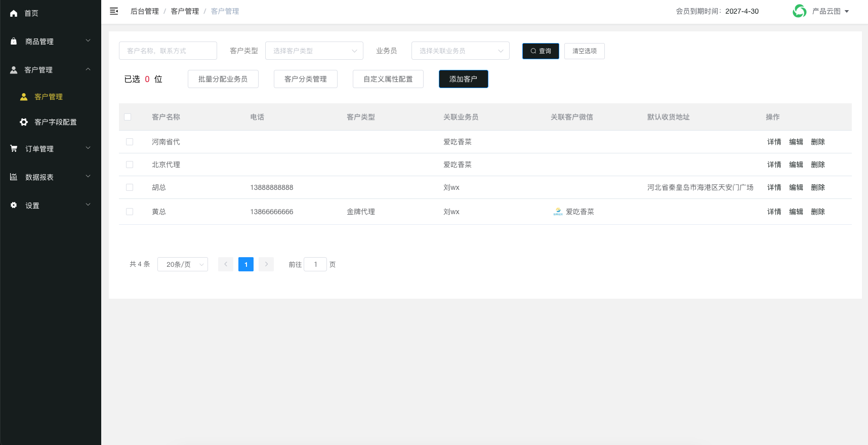Screen dimensions: 868x445
Task: Click the 订单管理 shopping cart icon
Action: [x=14, y=148]
